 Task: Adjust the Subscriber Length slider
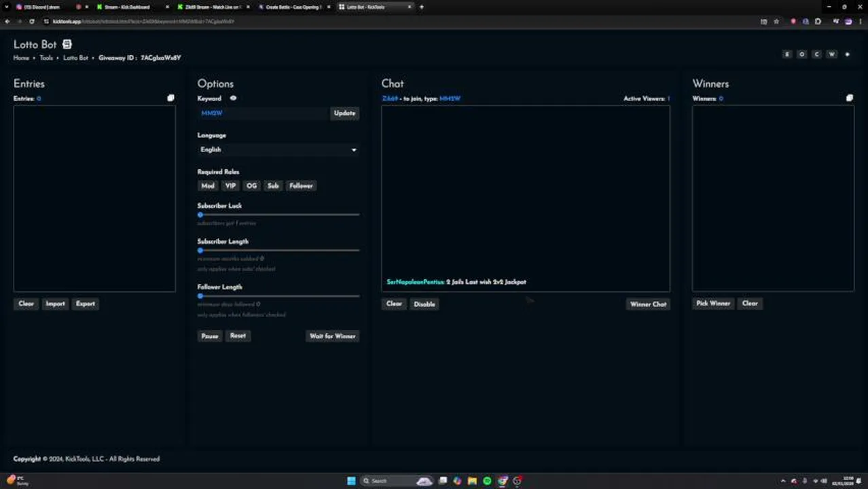pyautogui.click(x=278, y=251)
